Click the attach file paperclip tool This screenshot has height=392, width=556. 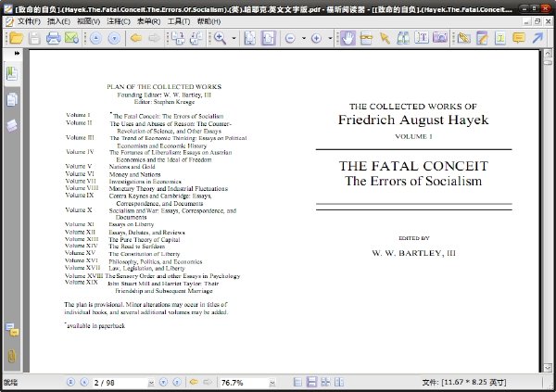pos(463,38)
